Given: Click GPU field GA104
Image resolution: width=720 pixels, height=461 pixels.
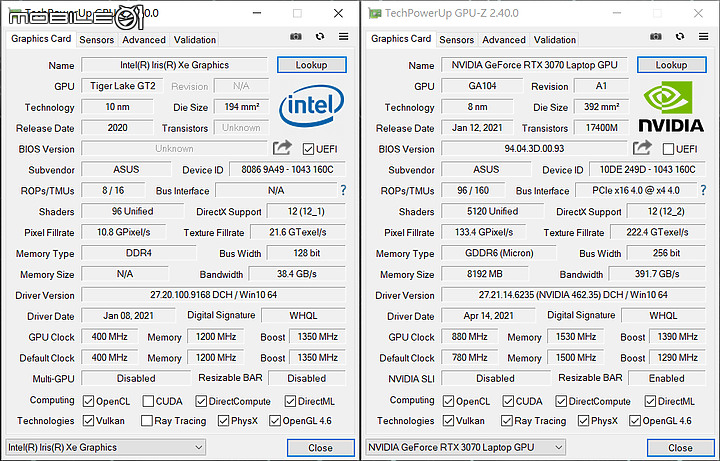Looking at the screenshot, I should pyautogui.click(x=482, y=86).
